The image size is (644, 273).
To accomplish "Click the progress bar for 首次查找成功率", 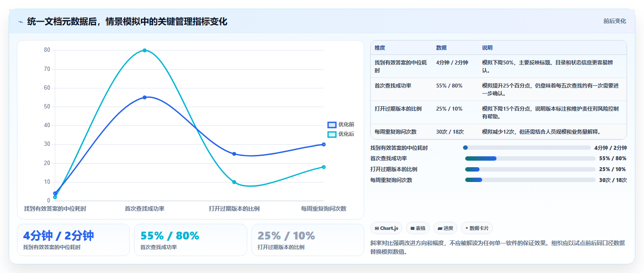I will pyautogui.click(x=530, y=158).
